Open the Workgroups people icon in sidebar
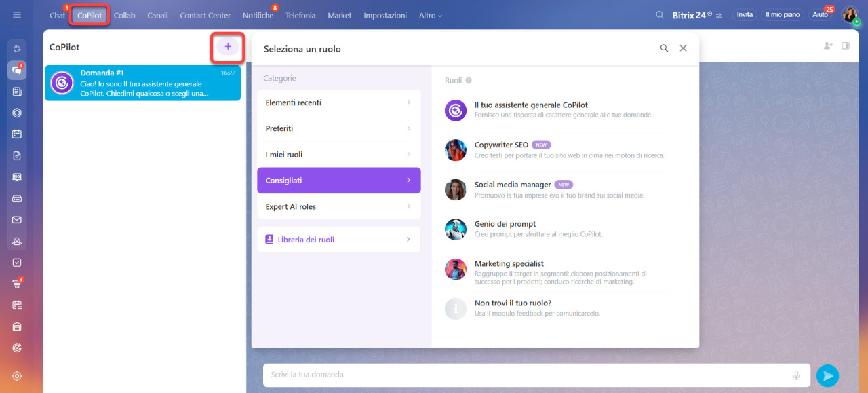 point(17,241)
